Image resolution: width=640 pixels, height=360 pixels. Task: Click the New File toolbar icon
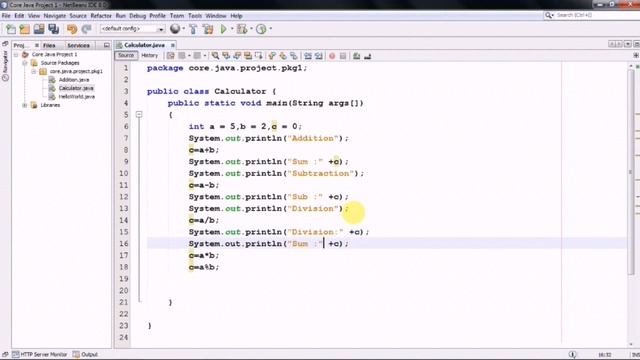[x=11, y=29]
